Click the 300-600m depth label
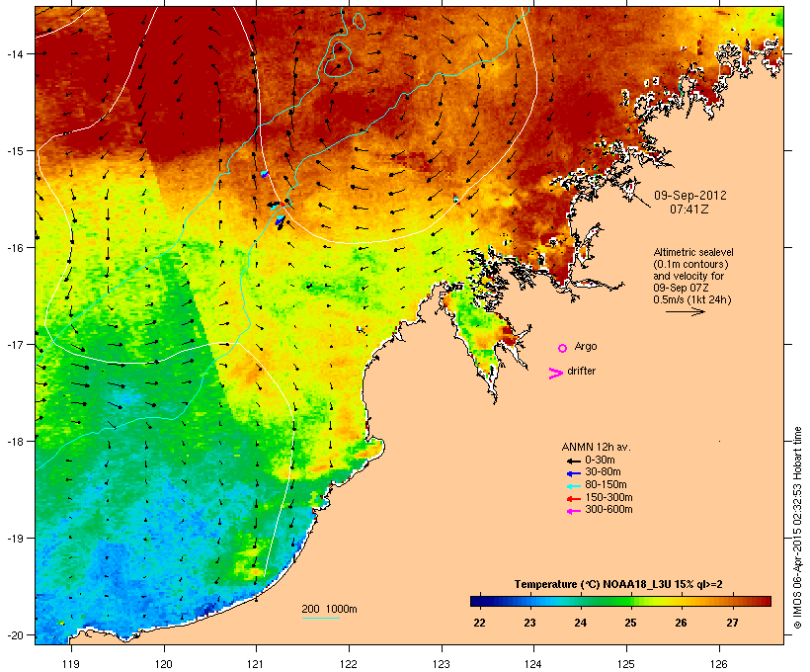Screen dimensions: 810x672 tap(608, 510)
